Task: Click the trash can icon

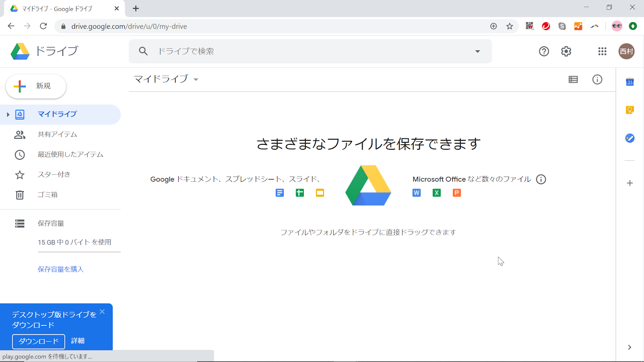Action: [20, 195]
